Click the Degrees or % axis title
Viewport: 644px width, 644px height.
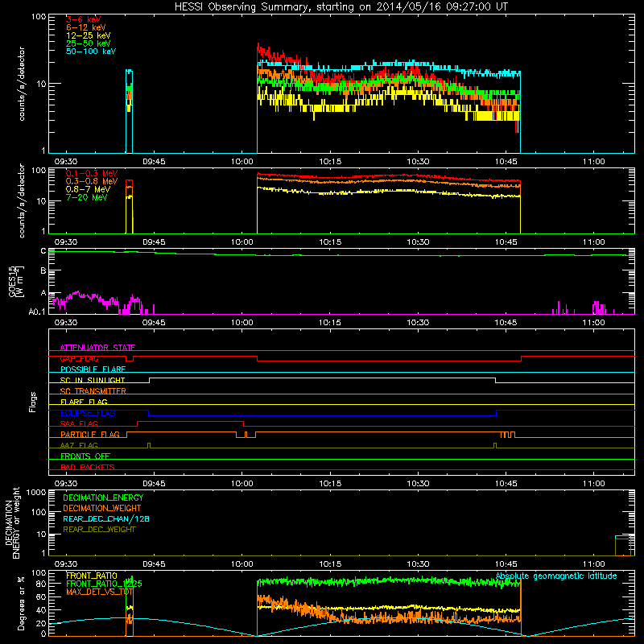pos(21,603)
